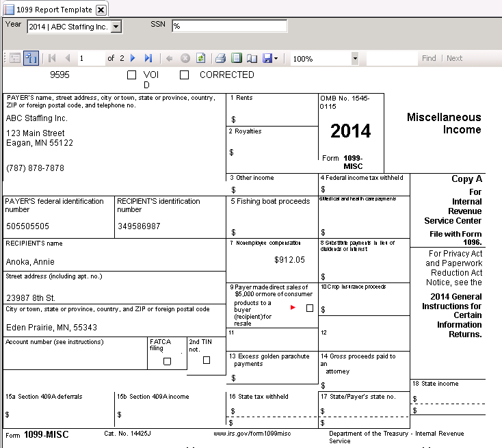Jump to last page
502x448 pixels.
pos(148,58)
